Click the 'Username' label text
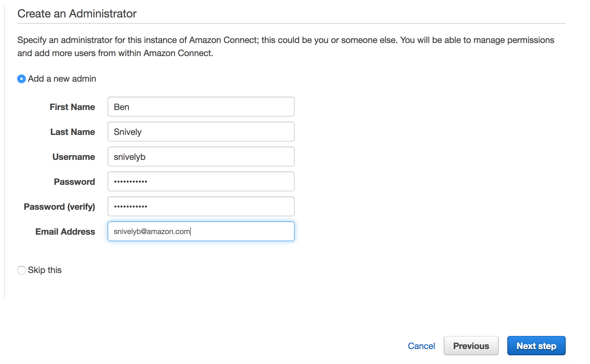The width and height of the screenshot is (590, 364). click(x=74, y=157)
